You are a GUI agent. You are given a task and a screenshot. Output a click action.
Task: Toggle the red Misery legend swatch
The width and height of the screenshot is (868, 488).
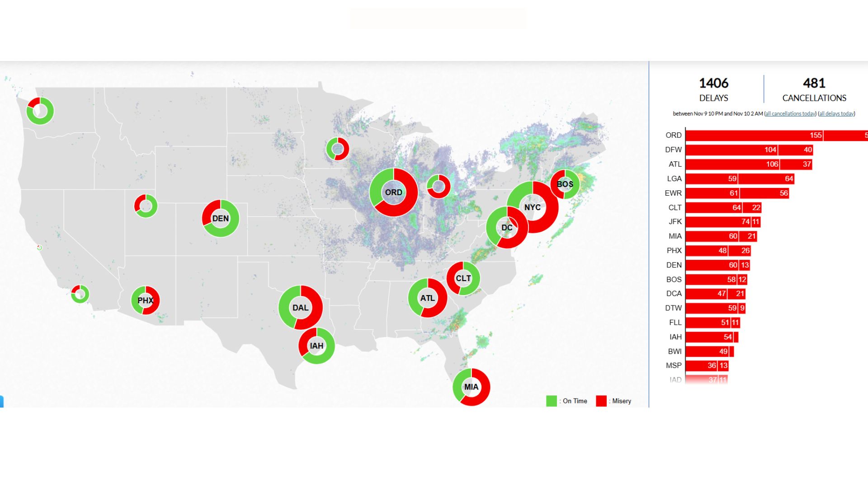click(601, 400)
